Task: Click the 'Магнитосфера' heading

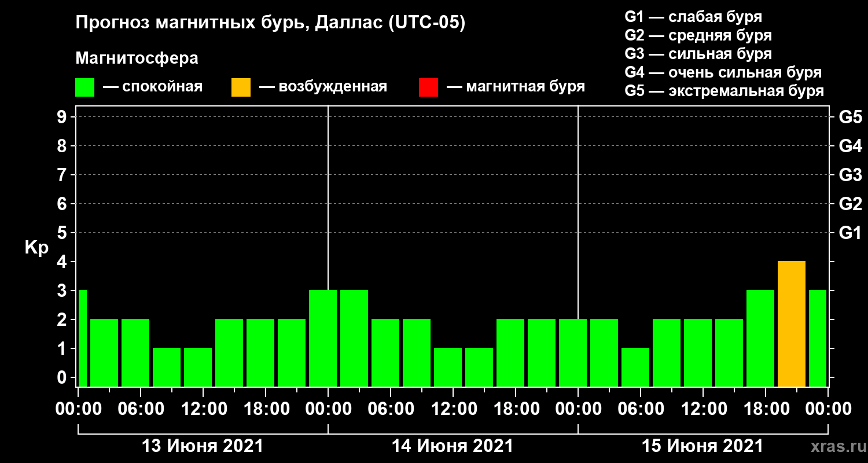Action: tap(137, 58)
